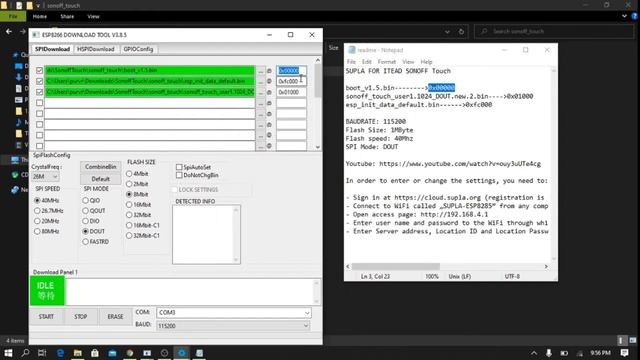The image size is (640, 360).
Task: Check the fourth empty file row
Action: (x=39, y=103)
